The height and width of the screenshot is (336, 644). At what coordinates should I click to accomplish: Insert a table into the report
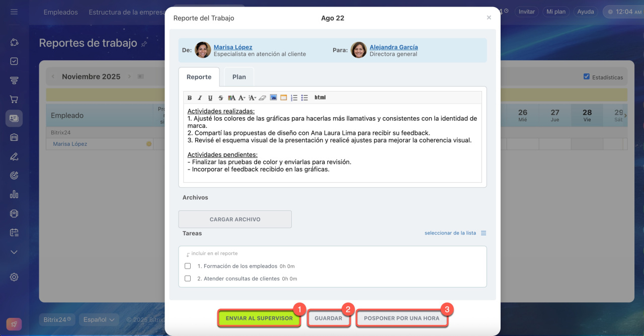pos(284,98)
